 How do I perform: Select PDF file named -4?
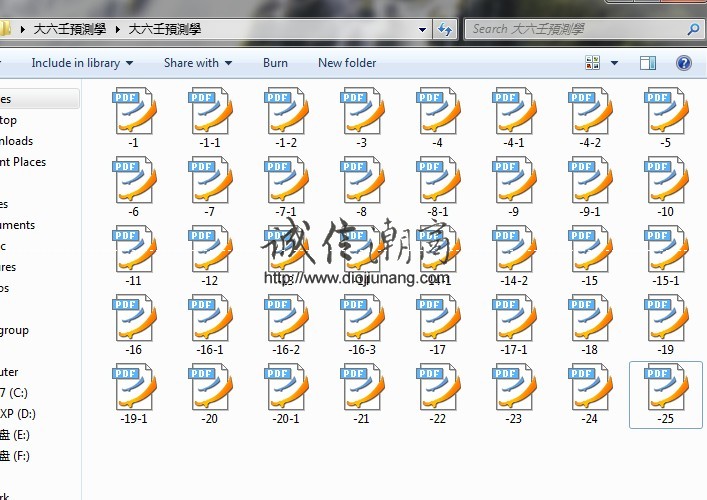[438, 118]
